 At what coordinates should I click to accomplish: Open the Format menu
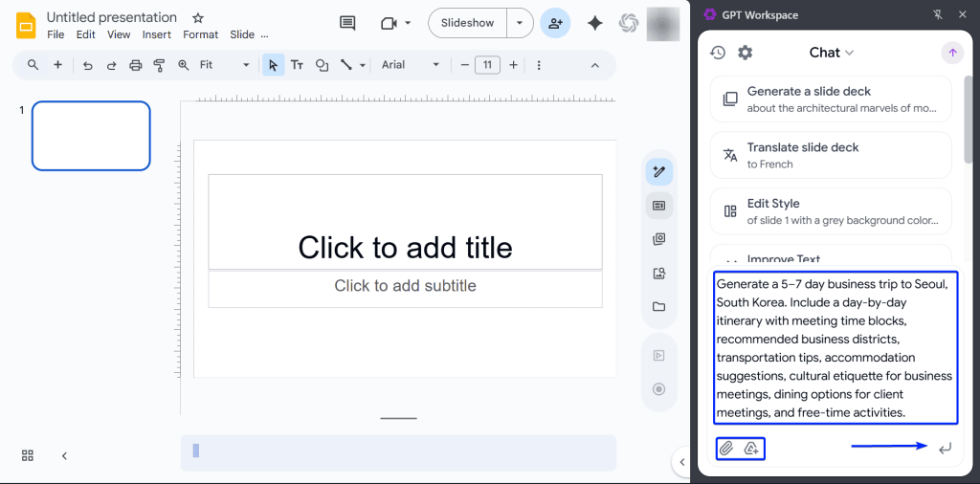[201, 34]
